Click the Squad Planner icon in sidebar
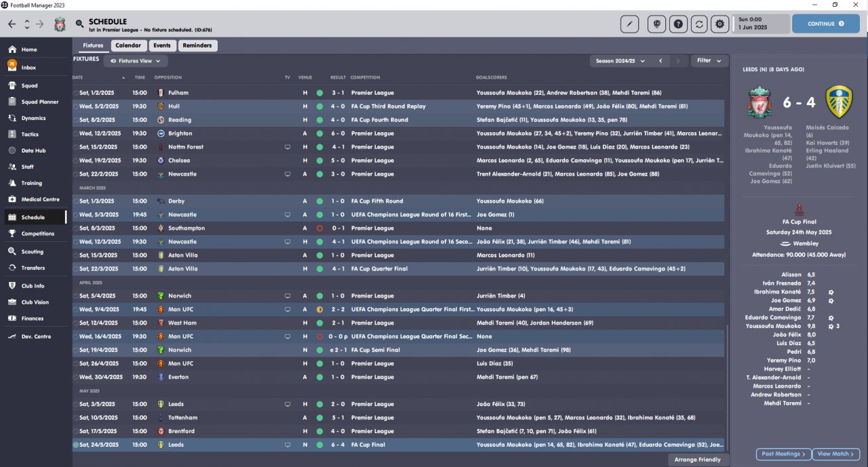 pos(12,102)
